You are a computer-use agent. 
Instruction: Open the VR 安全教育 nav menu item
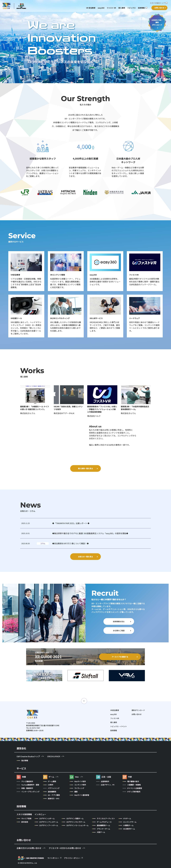pyautogui.click(x=91, y=8)
